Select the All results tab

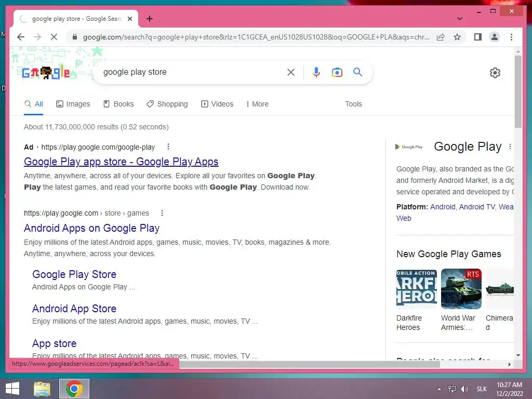(x=34, y=104)
